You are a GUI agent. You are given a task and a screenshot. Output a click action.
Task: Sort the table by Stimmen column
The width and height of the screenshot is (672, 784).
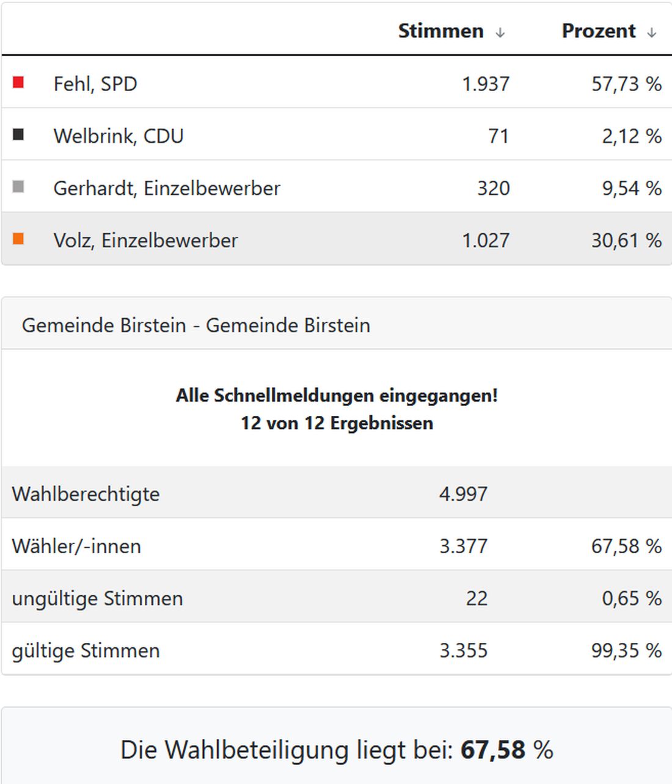point(441,31)
